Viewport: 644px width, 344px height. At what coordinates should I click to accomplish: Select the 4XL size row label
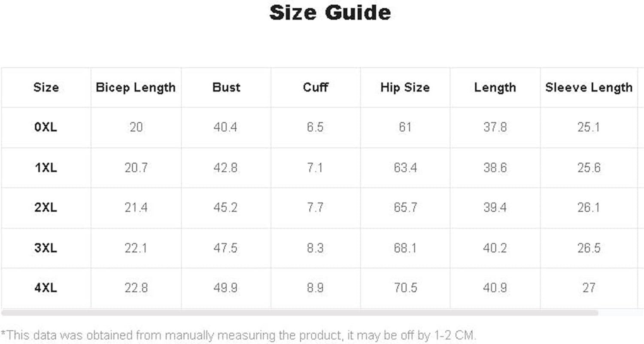[x=46, y=288]
